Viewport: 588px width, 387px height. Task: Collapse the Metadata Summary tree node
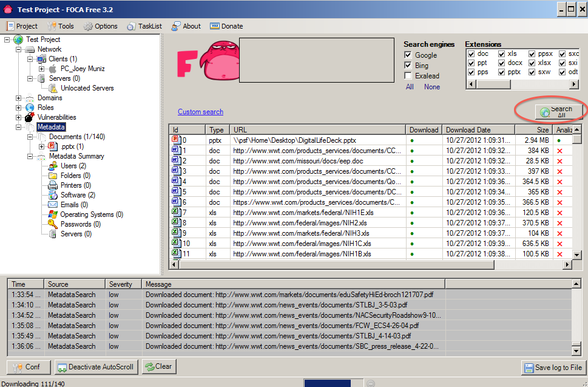point(30,156)
